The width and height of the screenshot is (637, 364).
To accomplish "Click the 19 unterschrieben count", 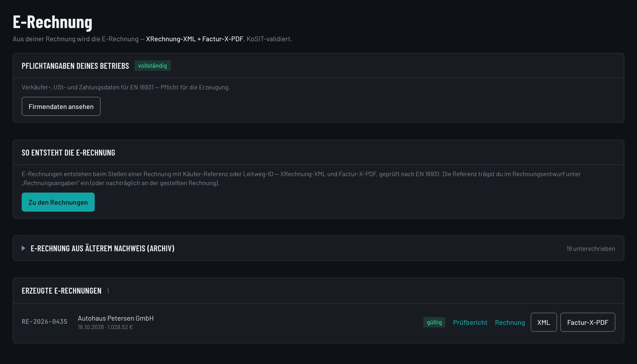I will pyautogui.click(x=591, y=249).
